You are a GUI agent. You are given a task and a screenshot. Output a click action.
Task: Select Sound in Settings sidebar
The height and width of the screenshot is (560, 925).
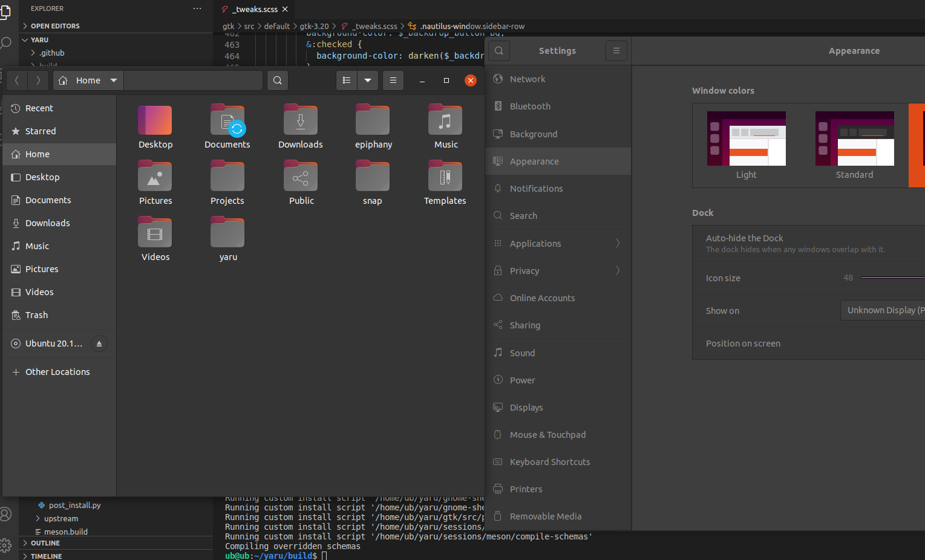[x=558, y=353]
